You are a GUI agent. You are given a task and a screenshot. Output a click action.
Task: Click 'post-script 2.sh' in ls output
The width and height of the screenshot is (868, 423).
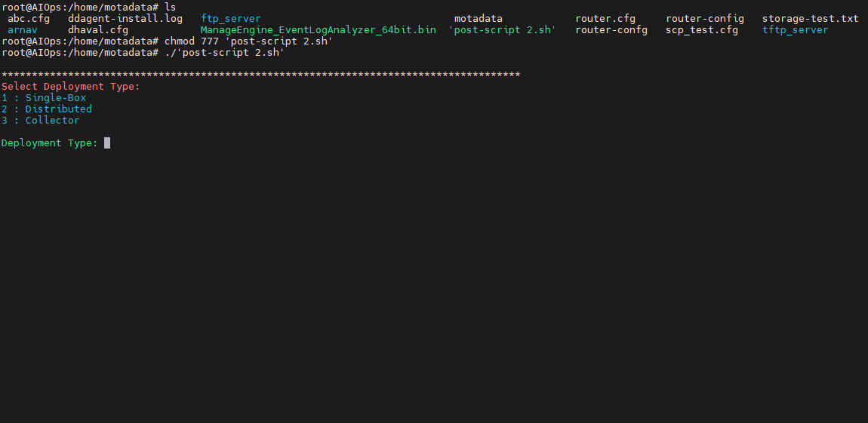[503, 30]
